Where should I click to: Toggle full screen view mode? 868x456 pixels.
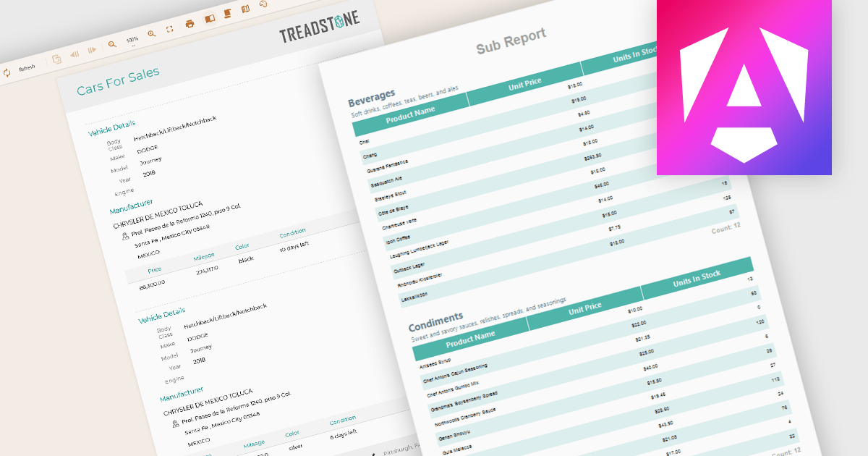click(170, 29)
